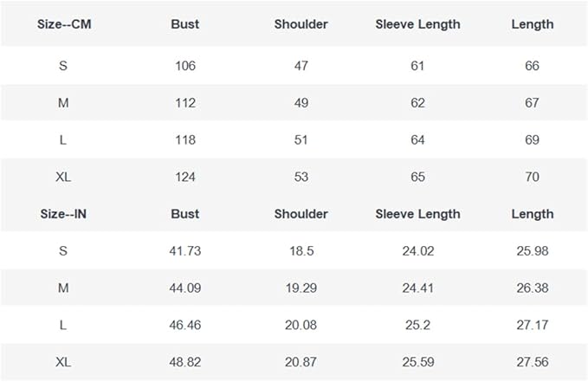Click shoulder value 51 for size L

pos(300,140)
